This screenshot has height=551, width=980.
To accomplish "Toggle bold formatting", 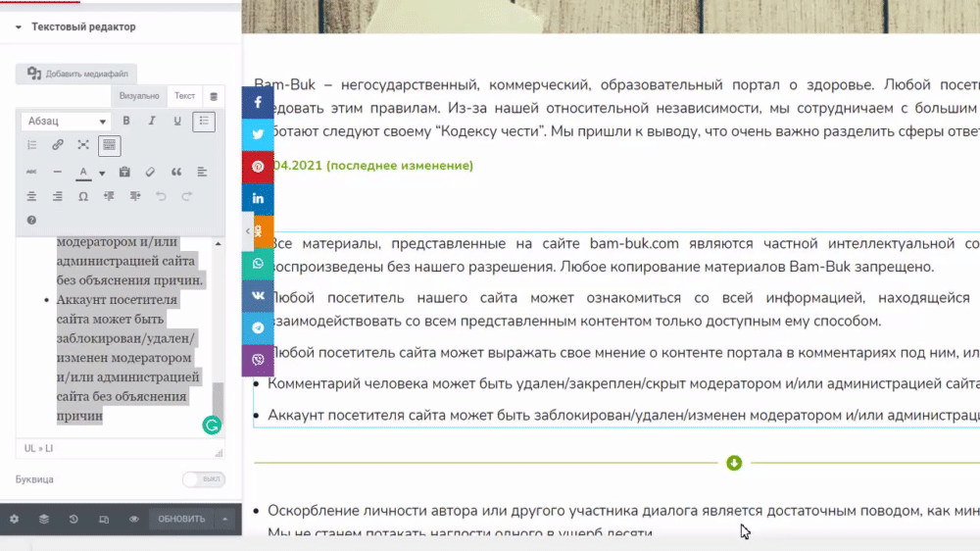I will 126,121.
